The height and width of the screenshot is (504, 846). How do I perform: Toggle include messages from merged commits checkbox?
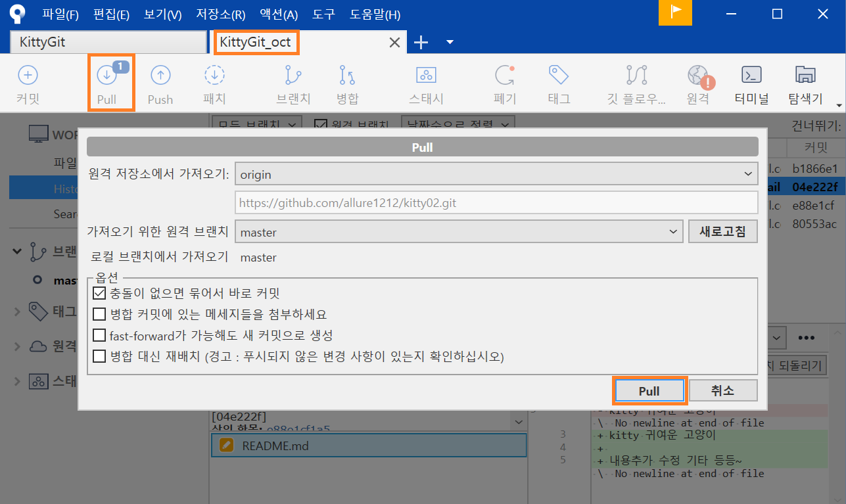click(x=99, y=314)
